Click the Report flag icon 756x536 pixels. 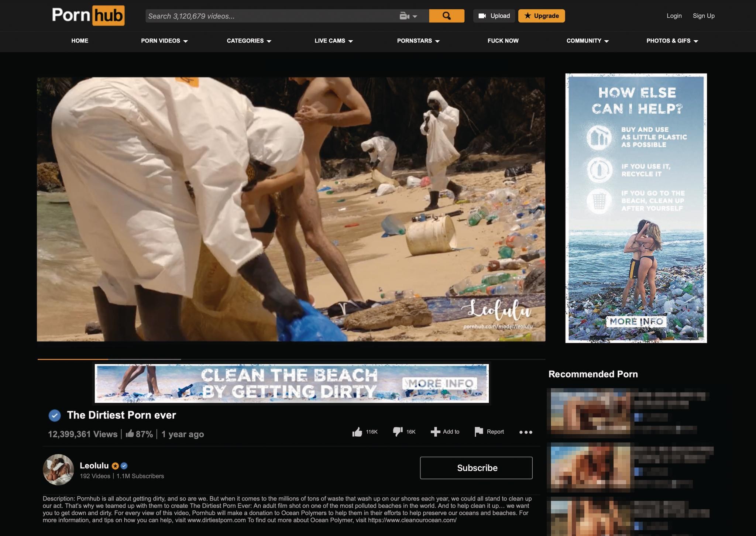478,432
